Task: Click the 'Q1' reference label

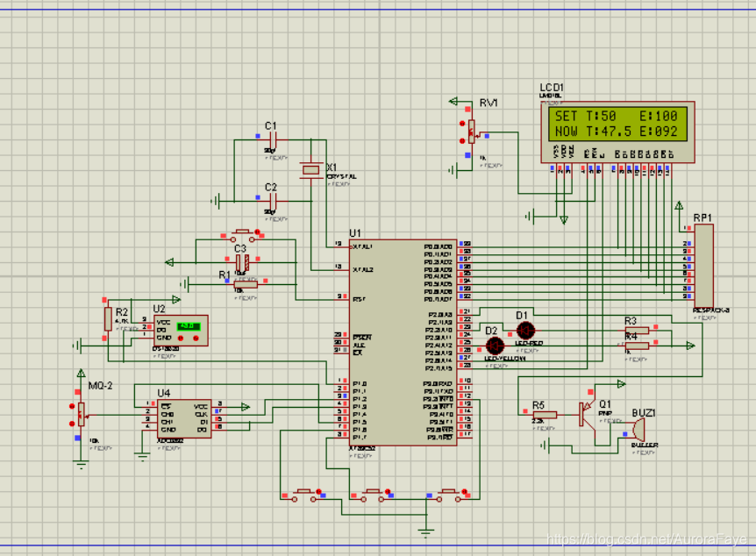Action: [605, 404]
